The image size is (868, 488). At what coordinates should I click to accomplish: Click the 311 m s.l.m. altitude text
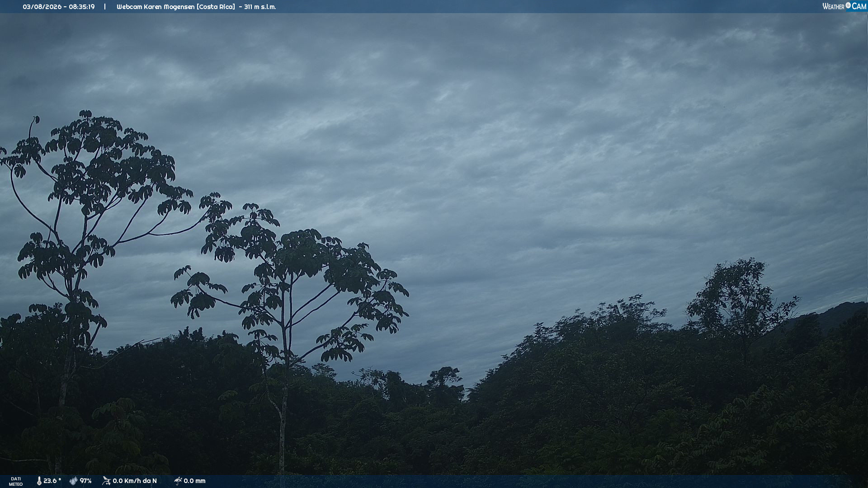tap(260, 7)
